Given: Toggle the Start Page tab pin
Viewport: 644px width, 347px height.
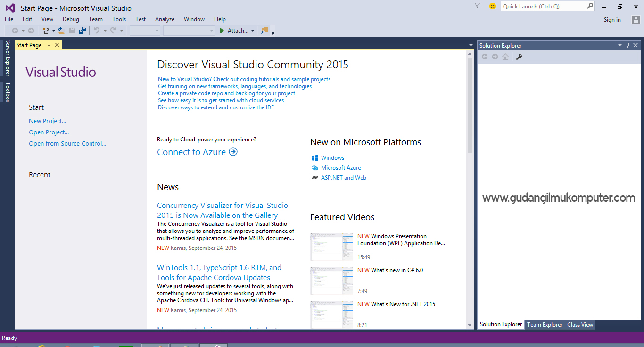Looking at the screenshot, I should [49, 45].
